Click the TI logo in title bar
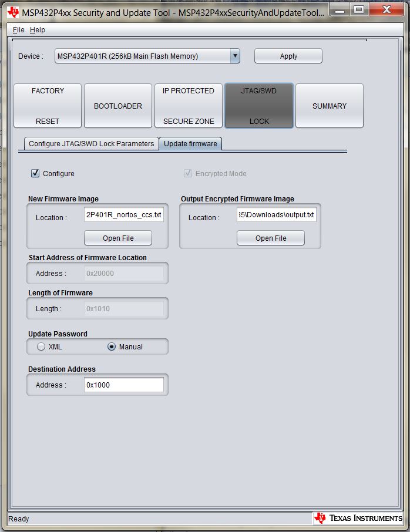Viewport: 410px width, 532px height. [14, 12]
